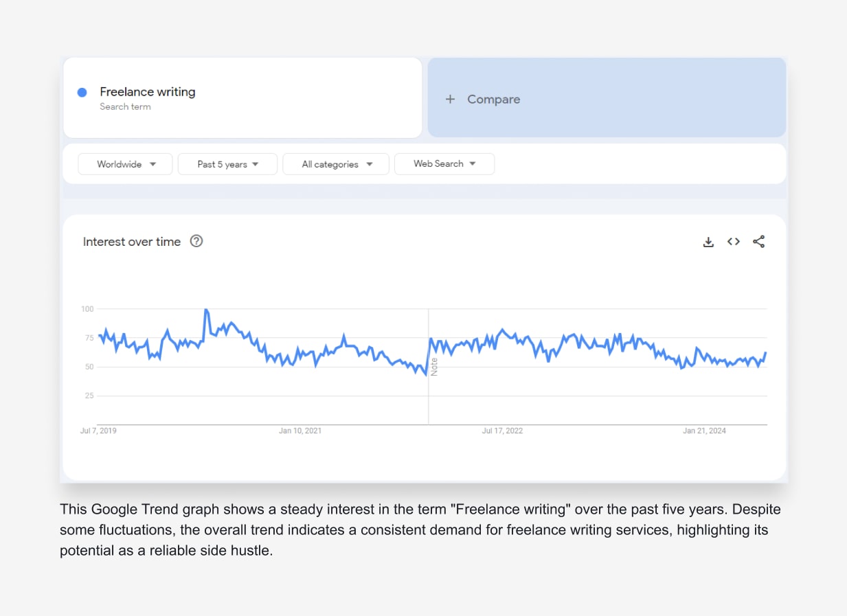Image resolution: width=847 pixels, height=616 pixels.
Task: Select the Jul 7, 2019 axis label
Action: coord(98,431)
